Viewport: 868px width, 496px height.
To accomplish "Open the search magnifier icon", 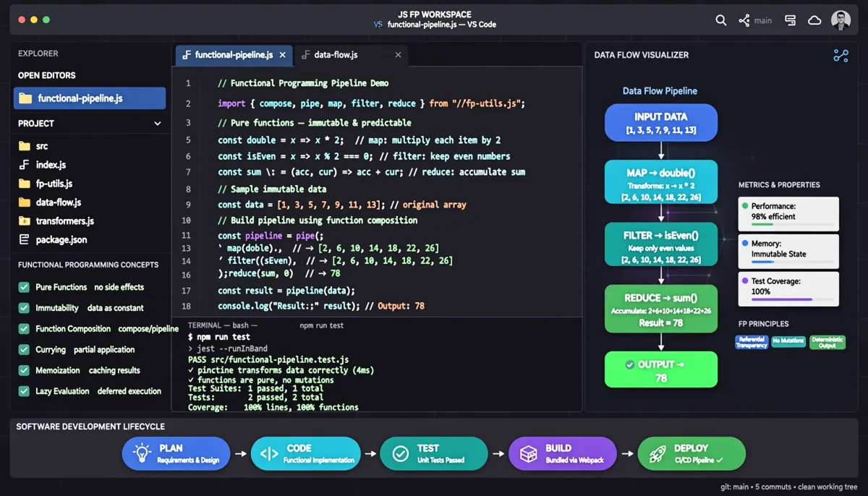I will tap(721, 20).
